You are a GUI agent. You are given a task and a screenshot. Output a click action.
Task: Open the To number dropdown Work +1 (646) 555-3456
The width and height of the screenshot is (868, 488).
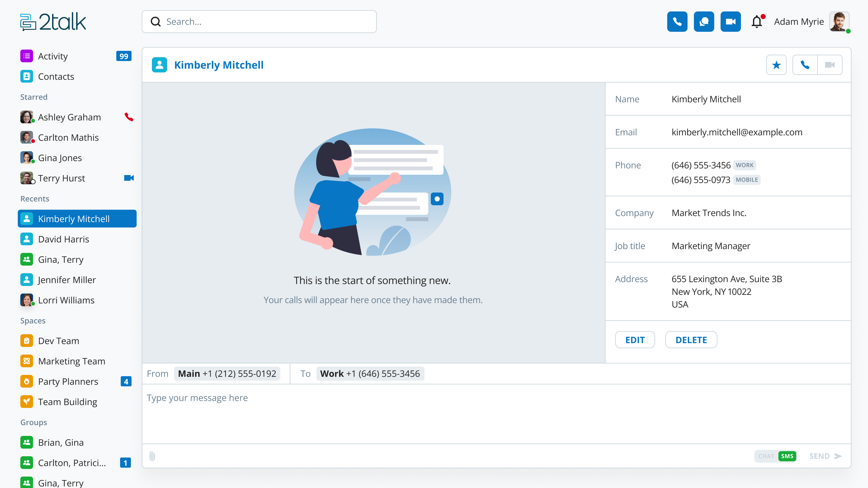370,373
